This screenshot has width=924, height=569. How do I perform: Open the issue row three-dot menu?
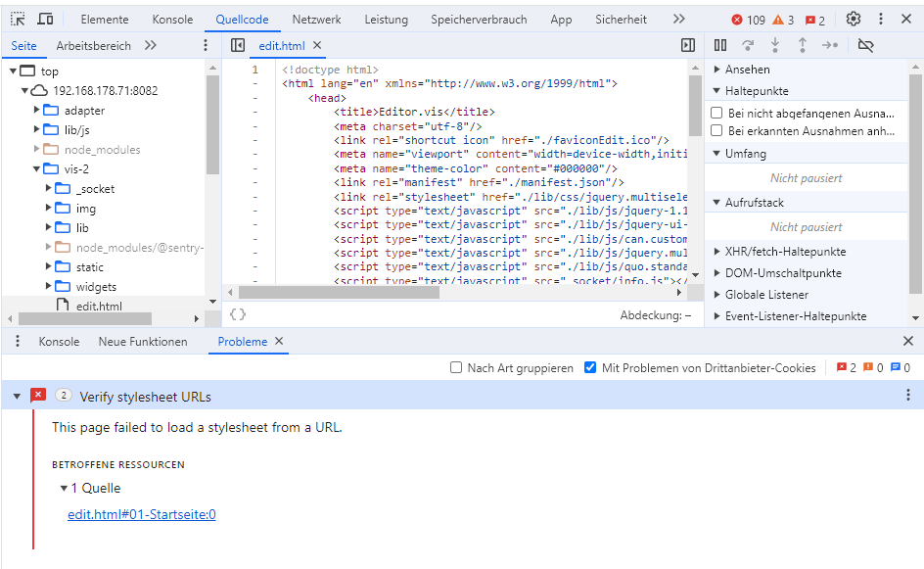pyautogui.click(x=908, y=395)
